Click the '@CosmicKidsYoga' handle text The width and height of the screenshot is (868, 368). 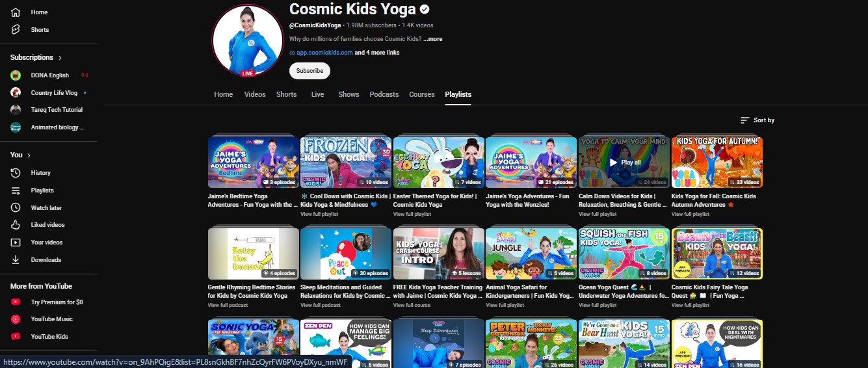click(315, 25)
